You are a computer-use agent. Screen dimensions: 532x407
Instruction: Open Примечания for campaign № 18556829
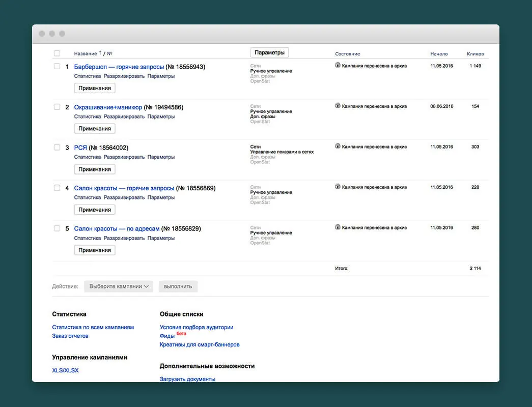(x=95, y=250)
